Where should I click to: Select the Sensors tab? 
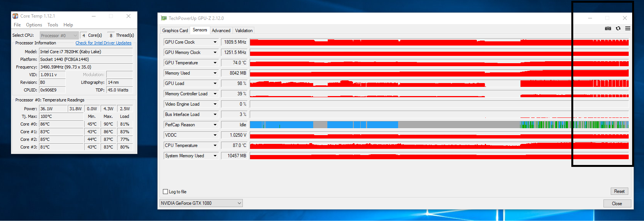tap(200, 30)
